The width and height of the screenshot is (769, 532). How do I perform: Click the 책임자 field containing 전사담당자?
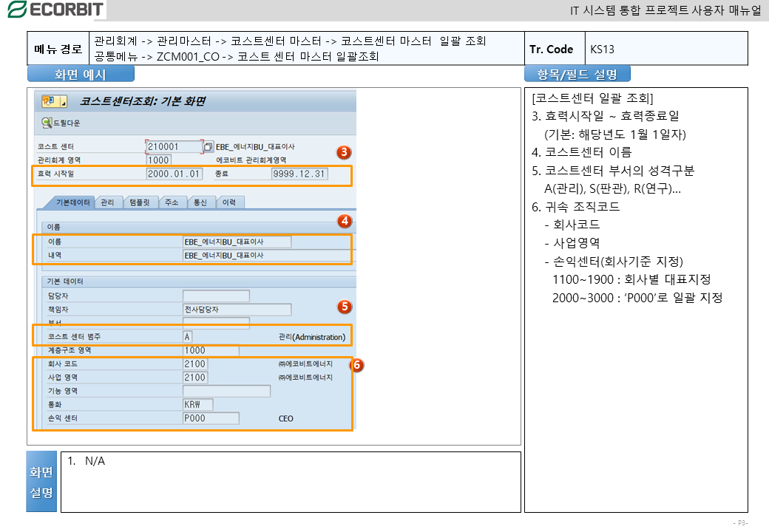pos(237,310)
